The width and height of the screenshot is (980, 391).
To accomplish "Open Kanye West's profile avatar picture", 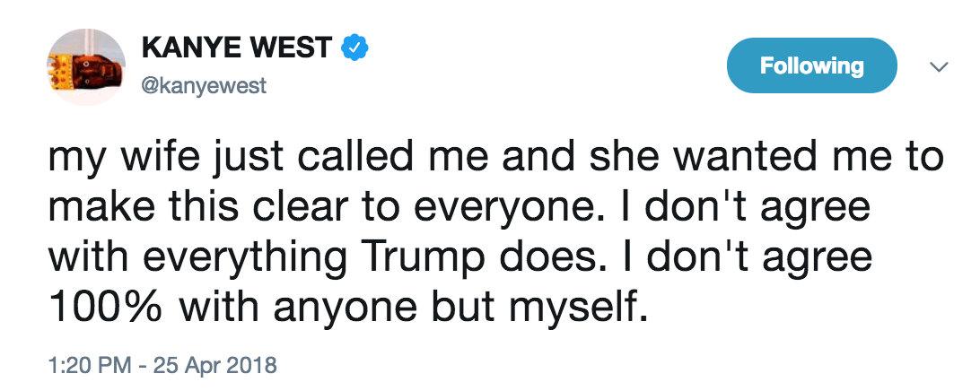I will pyautogui.click(x=85, y=66).
